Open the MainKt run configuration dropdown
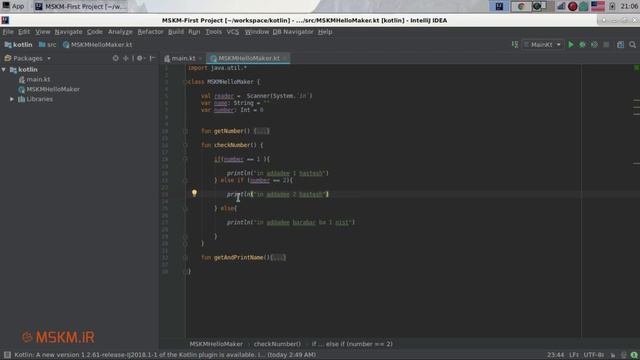 pos(543,45)
